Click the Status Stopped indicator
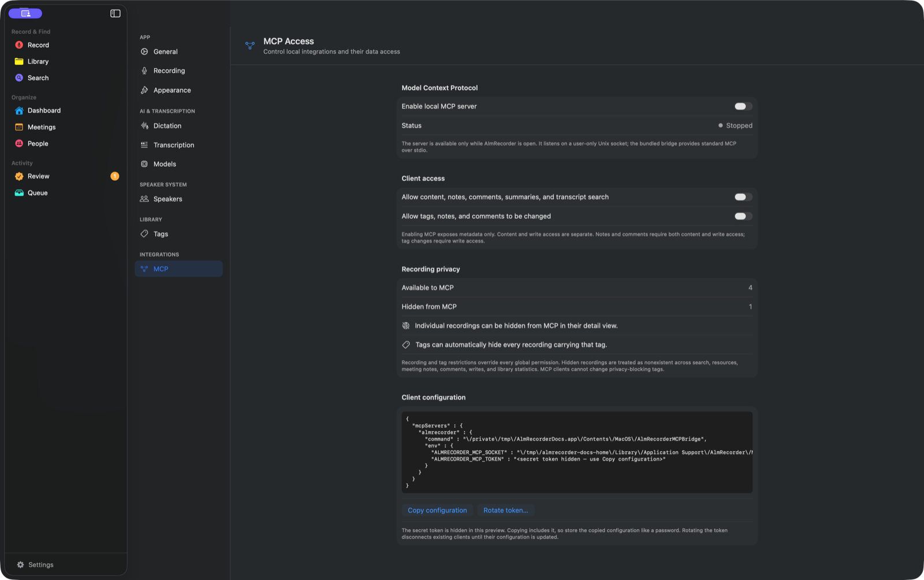The height and width of the screenshot is (580, 924). click(x=735, y=125)
